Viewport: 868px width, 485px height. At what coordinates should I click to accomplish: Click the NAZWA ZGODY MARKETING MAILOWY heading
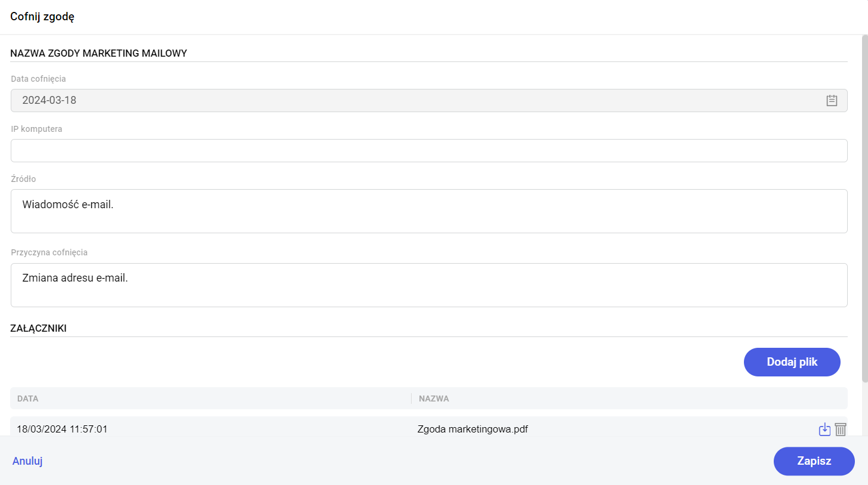pos(98,54)
